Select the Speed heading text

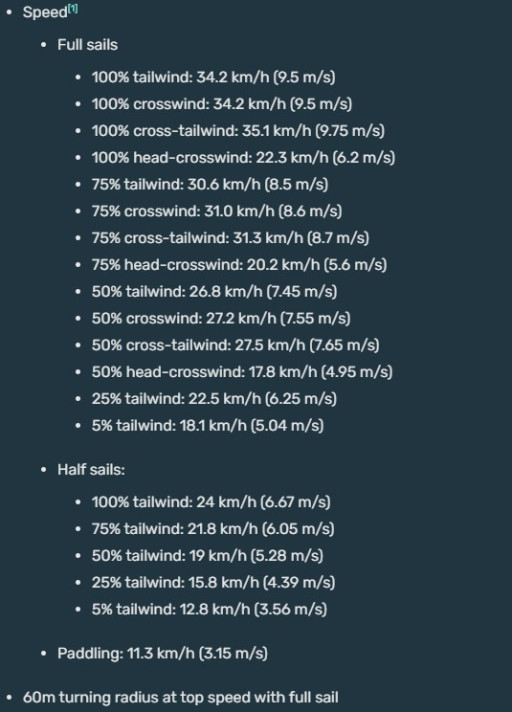coord(45,12)
